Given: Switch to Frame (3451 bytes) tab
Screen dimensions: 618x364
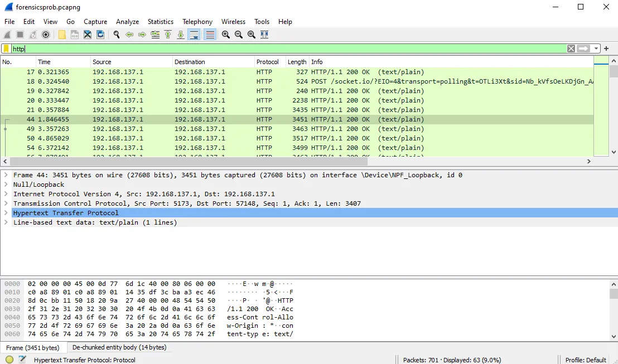Looking at the screenshot, I should pyautogui.click(x=33, y=347).
